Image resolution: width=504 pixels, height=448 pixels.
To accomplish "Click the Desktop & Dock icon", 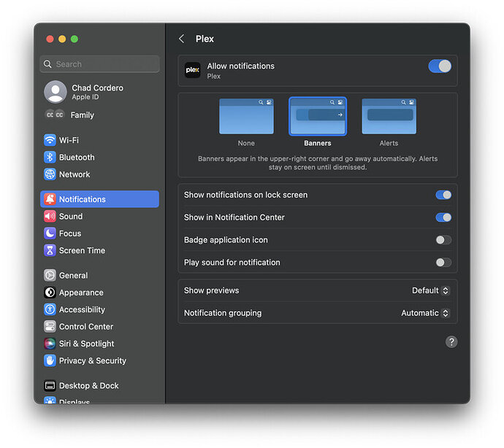I will point(50,385).
